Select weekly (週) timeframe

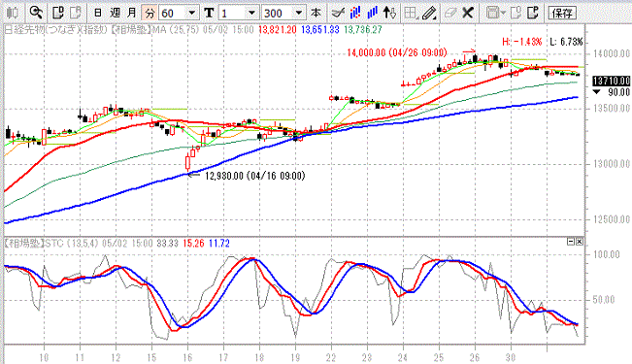click(115, 13)
